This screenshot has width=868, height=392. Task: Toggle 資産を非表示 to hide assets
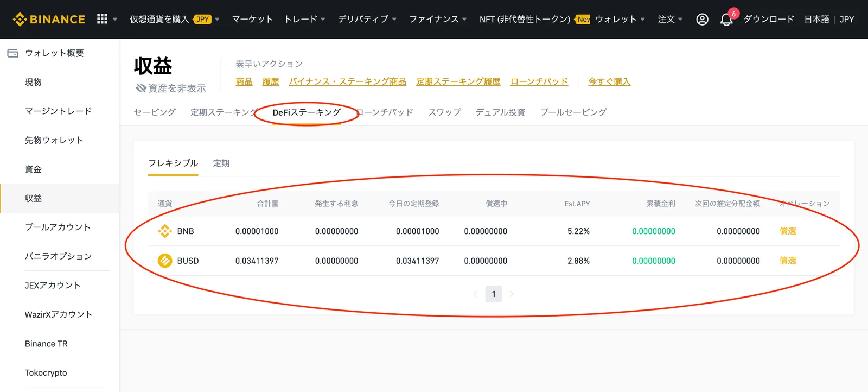tap(171, 88)
